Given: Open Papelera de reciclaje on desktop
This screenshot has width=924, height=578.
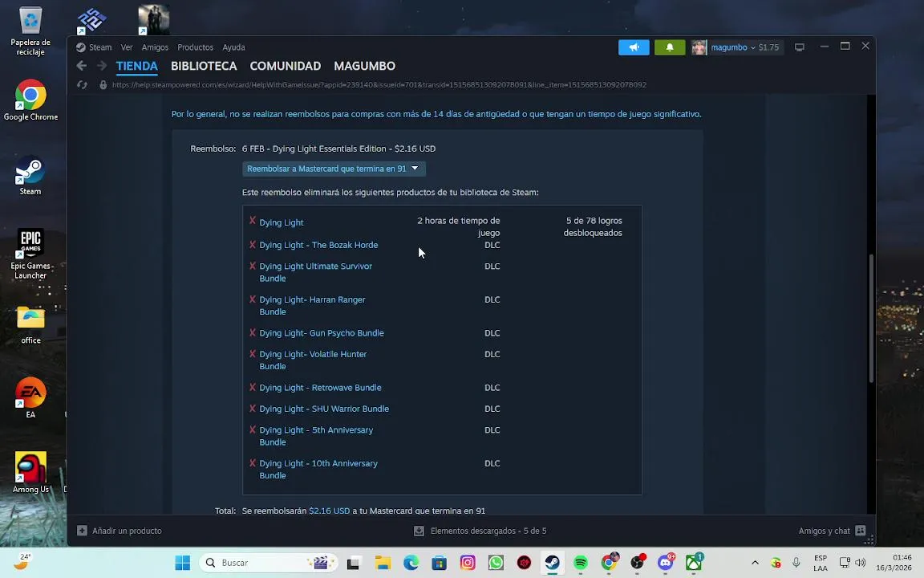Looking at the screenshot, I should [x=30, y=31].
